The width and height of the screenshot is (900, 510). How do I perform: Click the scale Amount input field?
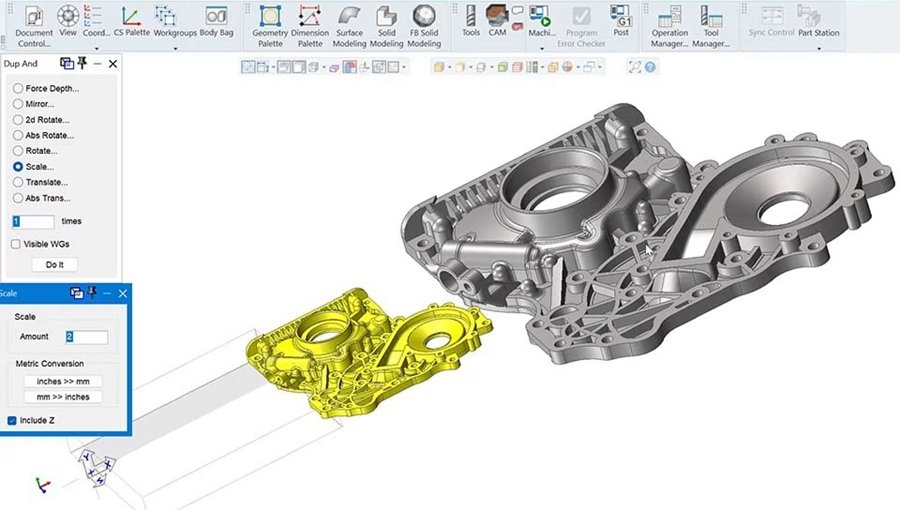click(87, 337)
